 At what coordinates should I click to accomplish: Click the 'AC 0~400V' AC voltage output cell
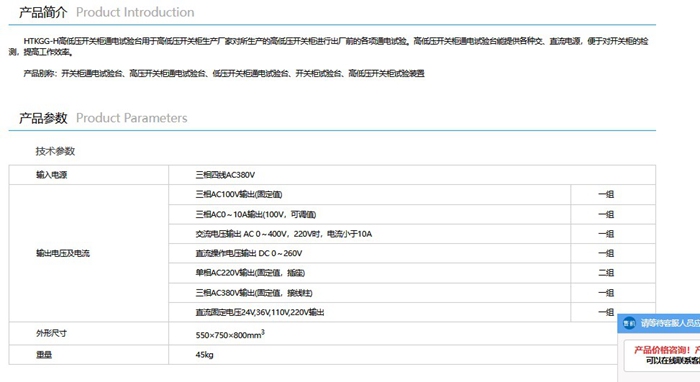[370, 234]
